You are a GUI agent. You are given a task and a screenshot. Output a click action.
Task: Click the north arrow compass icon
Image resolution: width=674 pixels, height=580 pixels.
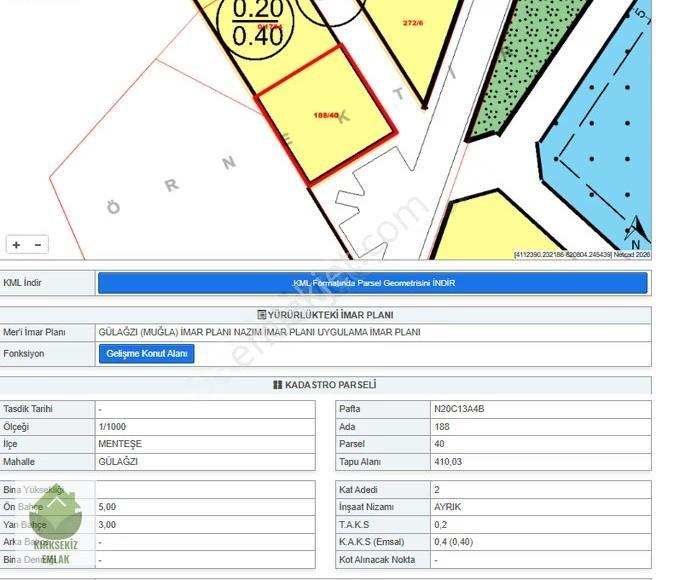(637, 232)
